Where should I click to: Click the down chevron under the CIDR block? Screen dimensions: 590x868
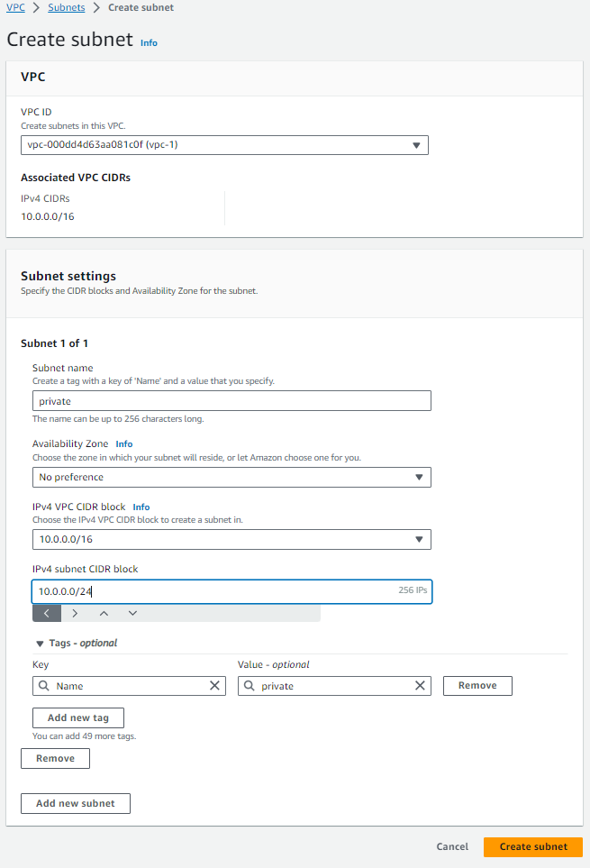pyautogui.click(x=132, y=613)
